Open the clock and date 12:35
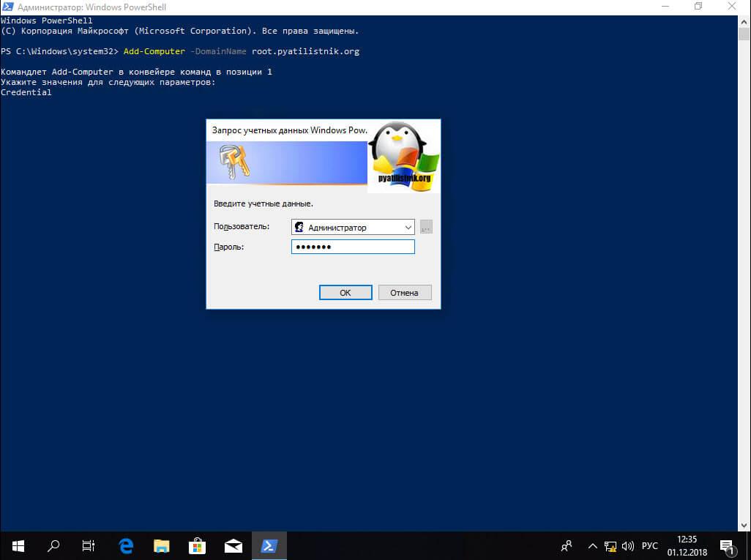This screenshot has height=560, width=751. [x=687, y=545]
